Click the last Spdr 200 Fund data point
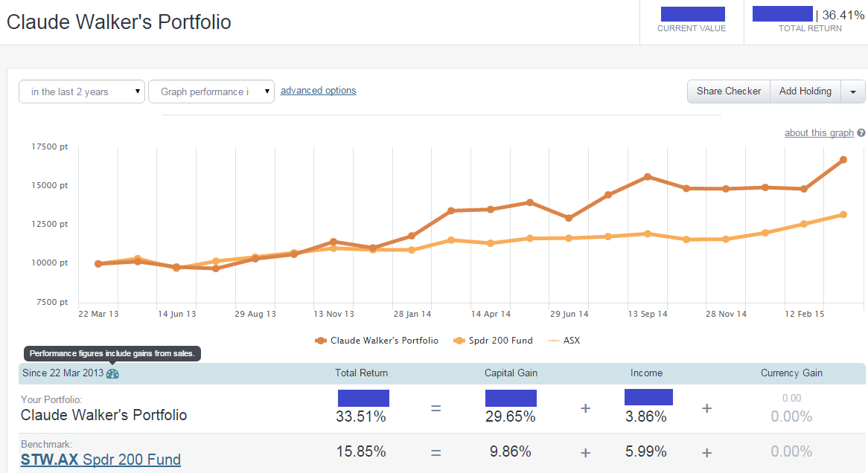 [843, 214]
